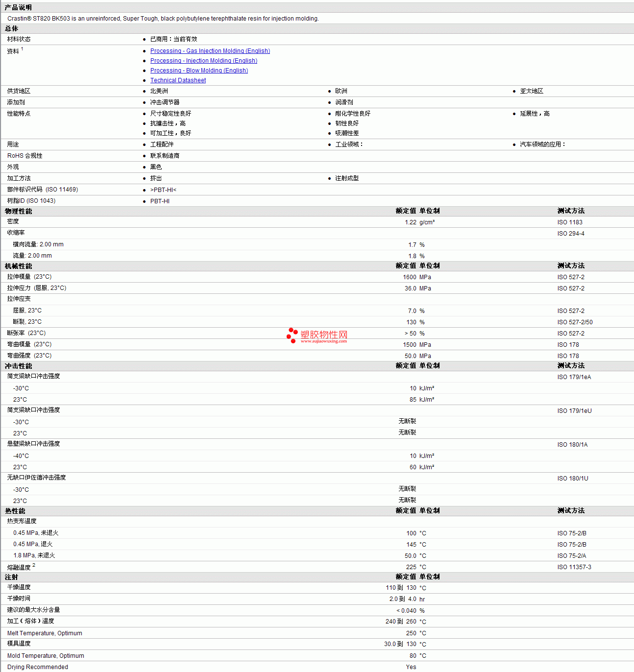
Task: Select the 冲击调节器 additive entry
Action: pyautogui.click(x=165, y=102)
